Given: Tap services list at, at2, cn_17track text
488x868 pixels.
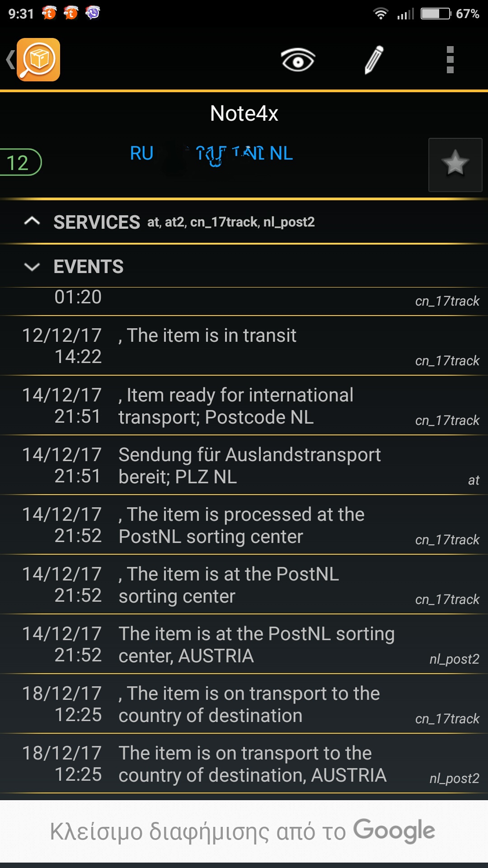Looking at the screenshot, I should (231, 222).
